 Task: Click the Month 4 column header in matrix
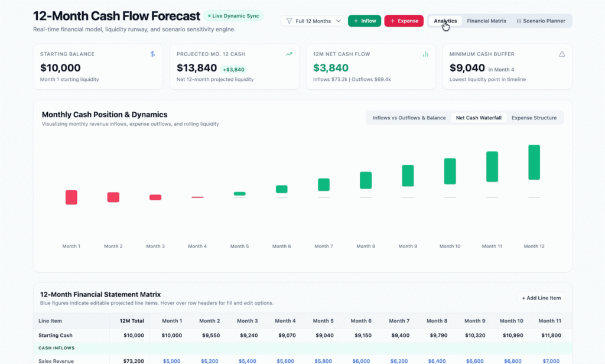point(285,321)
